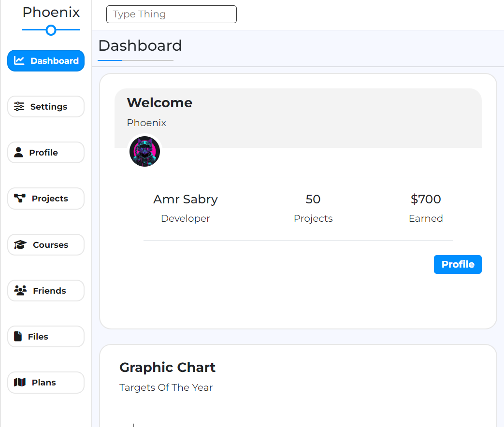The height and width of the screenshot is (427, 504).
Task: Open the Settings sidebar item
Action: click(46, 106)
